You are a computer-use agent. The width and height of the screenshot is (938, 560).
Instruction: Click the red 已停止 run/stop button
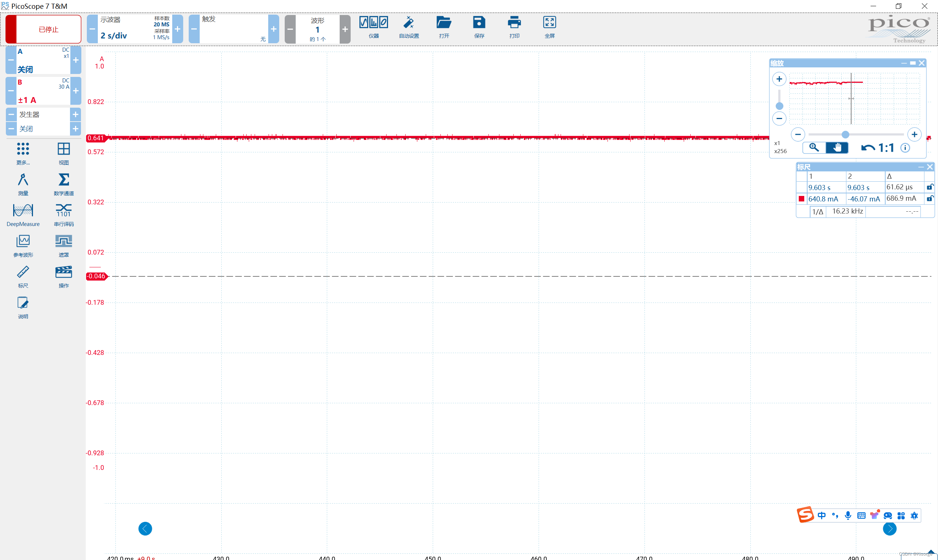[x=43, y=29]
